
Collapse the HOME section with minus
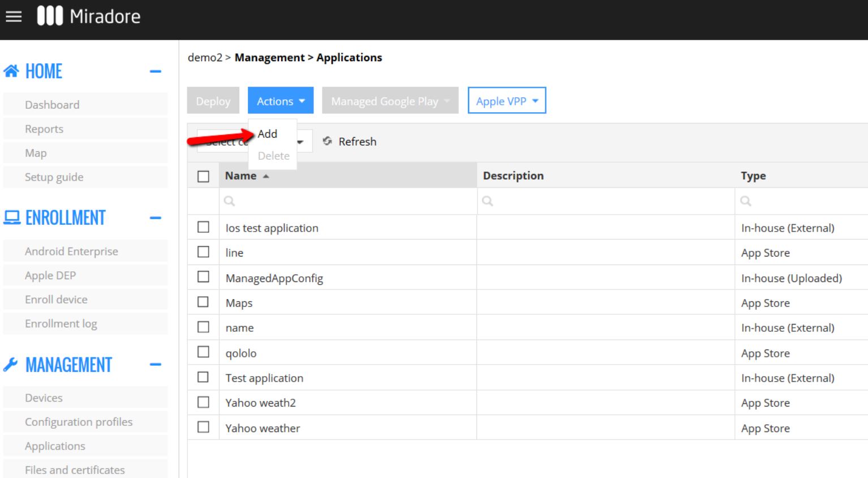tap(156, 71)
